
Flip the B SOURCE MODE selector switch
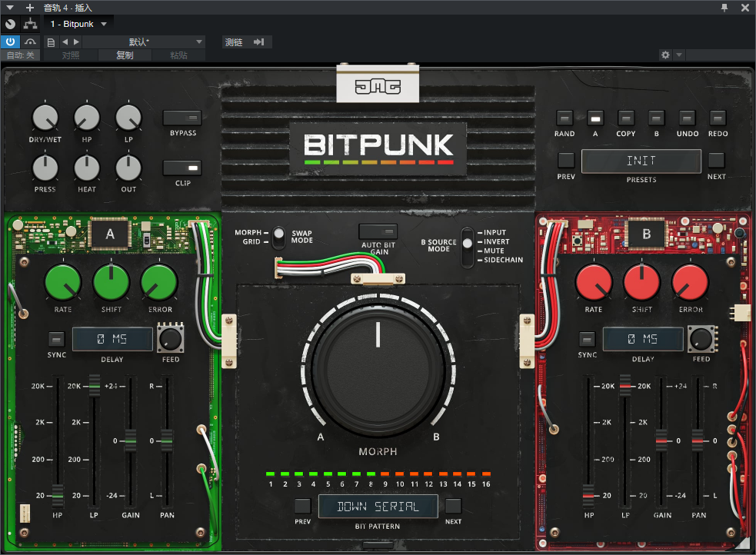[467, 248]
